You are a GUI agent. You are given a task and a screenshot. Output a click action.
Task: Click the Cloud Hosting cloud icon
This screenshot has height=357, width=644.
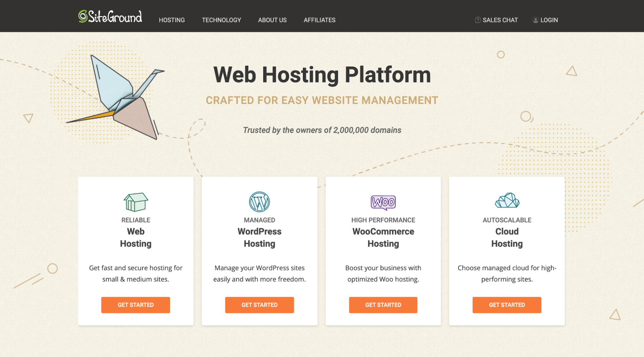pos(507,201)
